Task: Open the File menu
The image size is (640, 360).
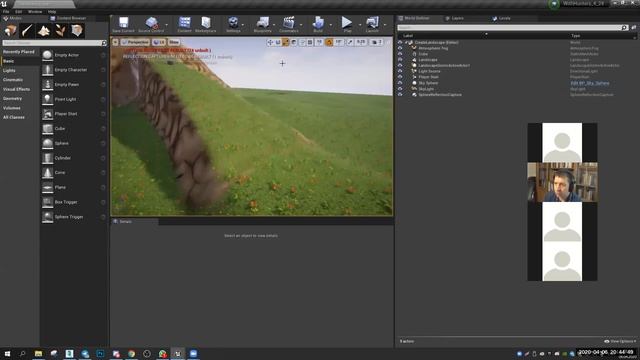Action: coord(6,12)
